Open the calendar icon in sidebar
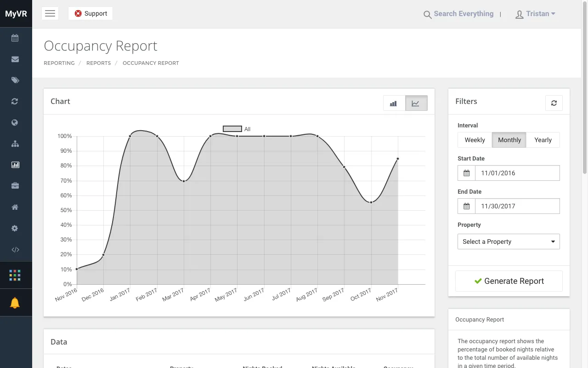 click(15, 38)
